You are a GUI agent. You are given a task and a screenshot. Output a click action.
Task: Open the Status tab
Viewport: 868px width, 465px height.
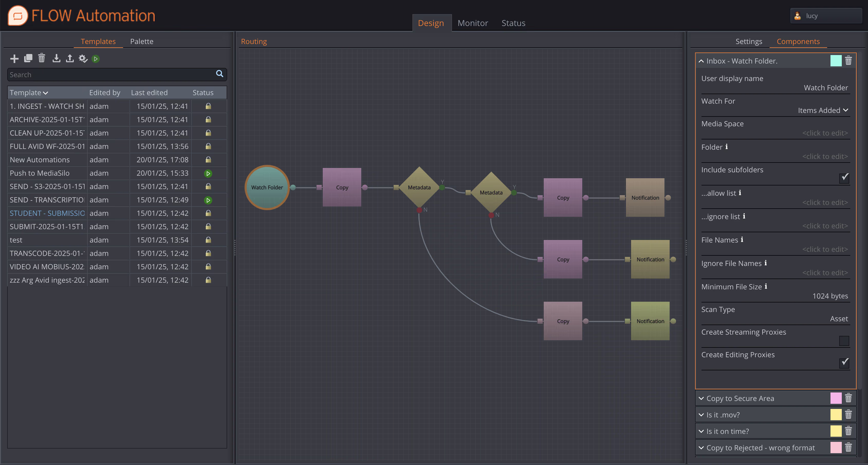tap(513, 23)
